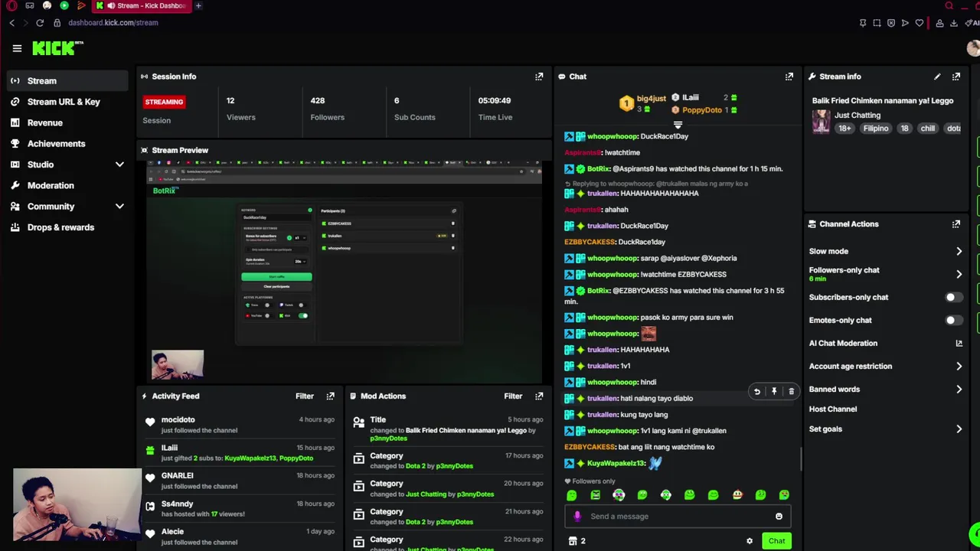
Task: Open a new browser tab
Action: [x=198, y=6]
